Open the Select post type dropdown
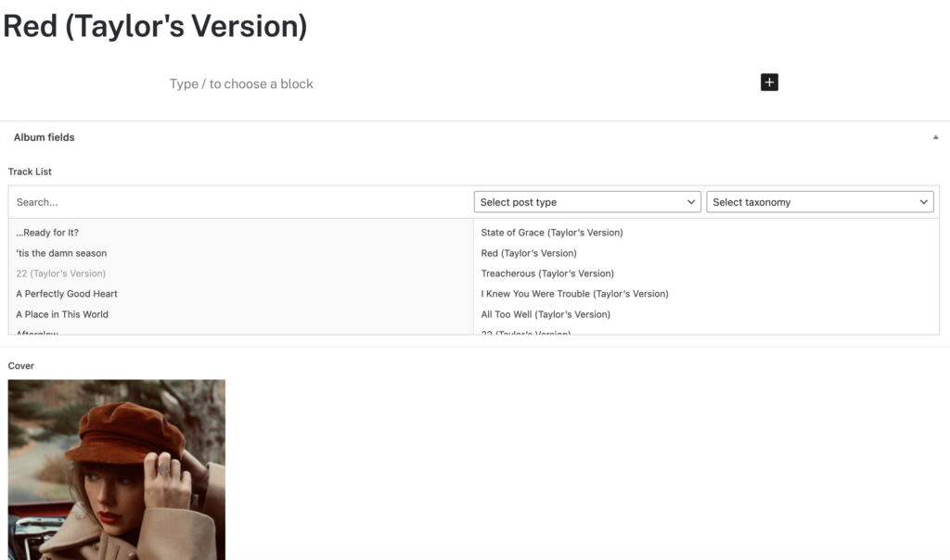The image size is (950, 560). 588,202
